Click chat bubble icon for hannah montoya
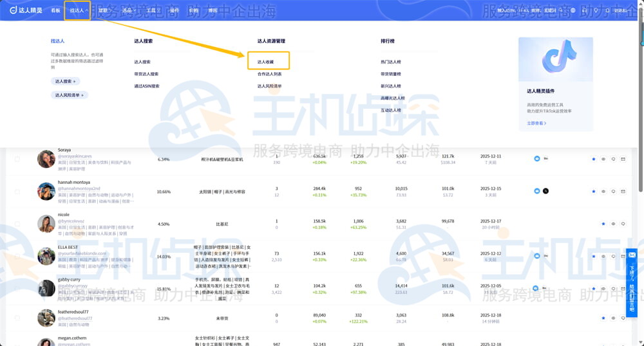The width and height of the screenshot is (644, 346). [613, 192]
